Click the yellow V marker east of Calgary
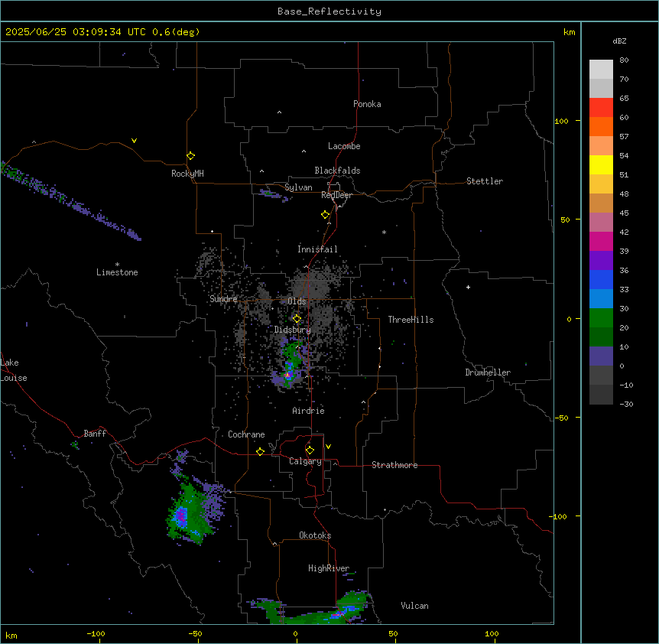Image resolution: width=659 pixels, height=644 pixels. click(328, 447)
